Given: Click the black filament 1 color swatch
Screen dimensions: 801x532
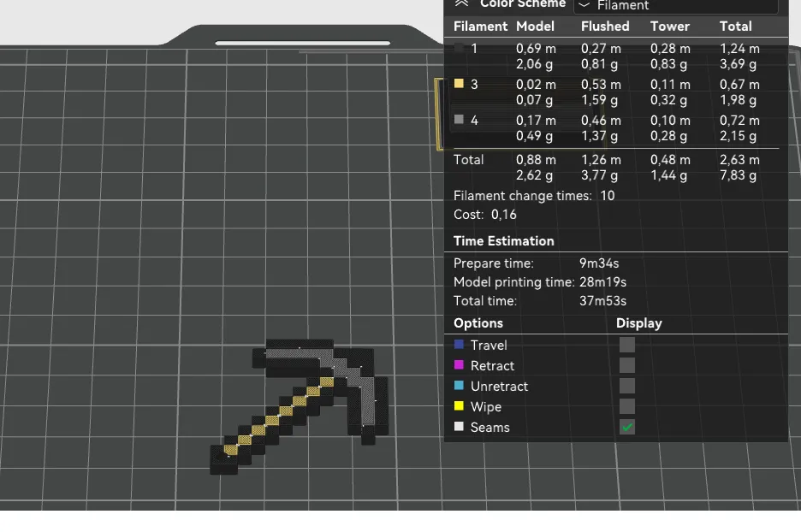Looking at the screenshot, I should [x=459, y=49].
